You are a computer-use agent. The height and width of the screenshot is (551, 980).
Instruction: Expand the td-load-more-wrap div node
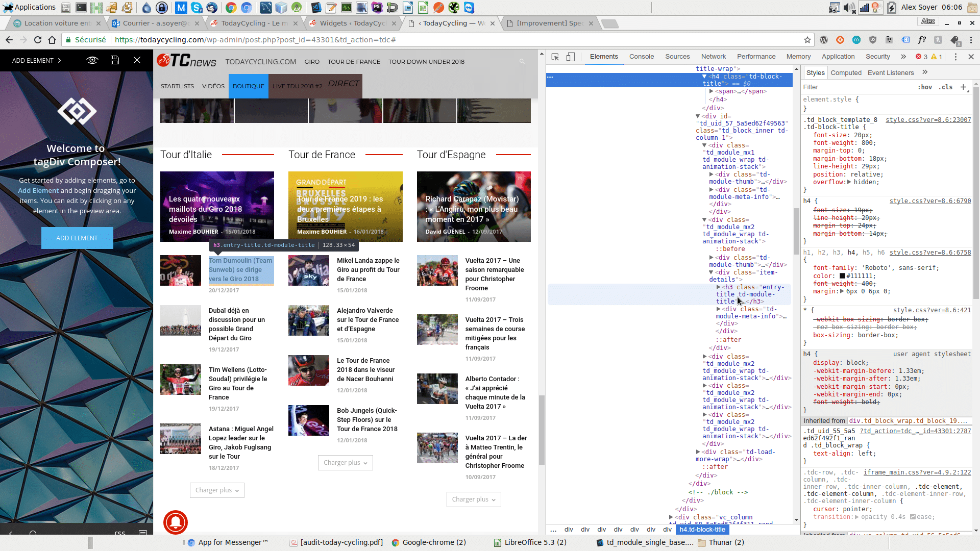698,452
